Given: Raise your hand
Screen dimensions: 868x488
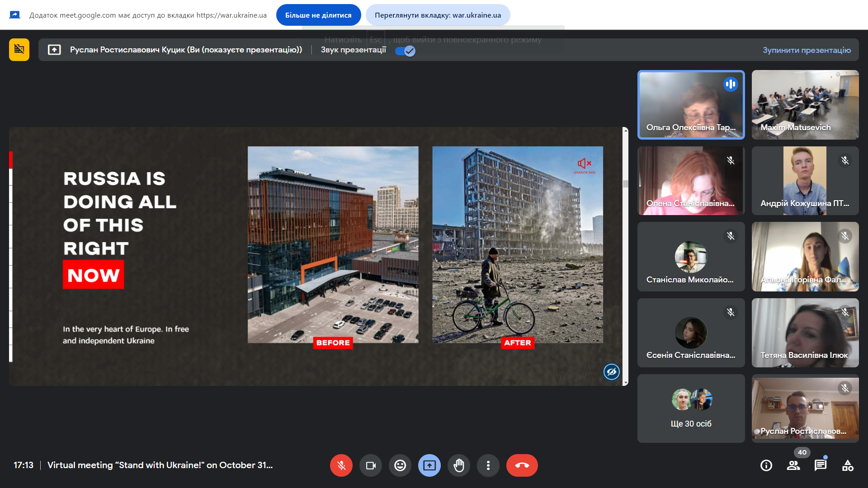Looking at the screenshot, I should click(x=459, y=465).
